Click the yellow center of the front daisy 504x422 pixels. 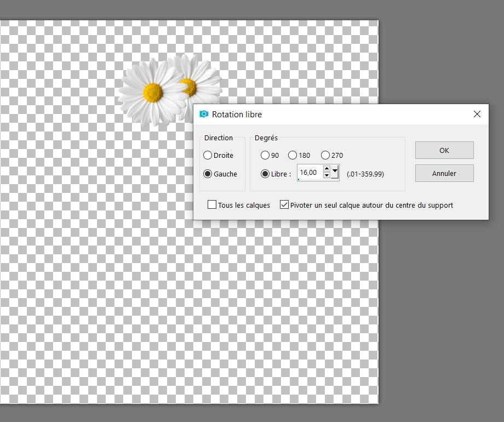coord(153,93)
